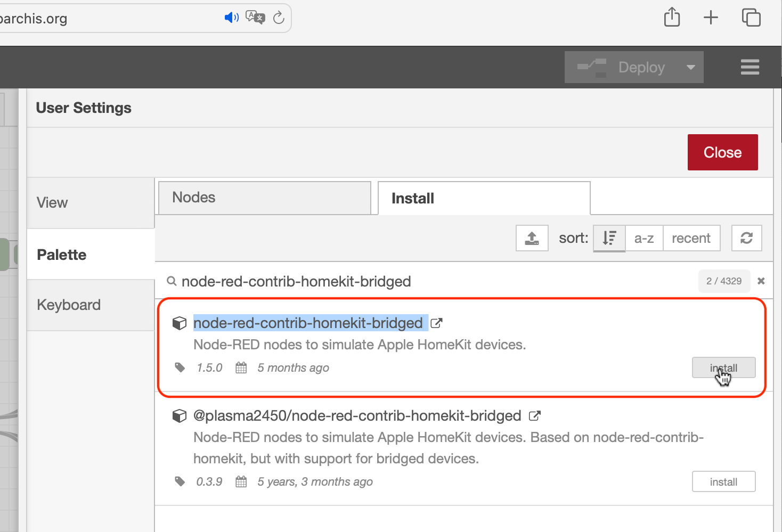Reload the page with the refresh icon

[279, 18]
